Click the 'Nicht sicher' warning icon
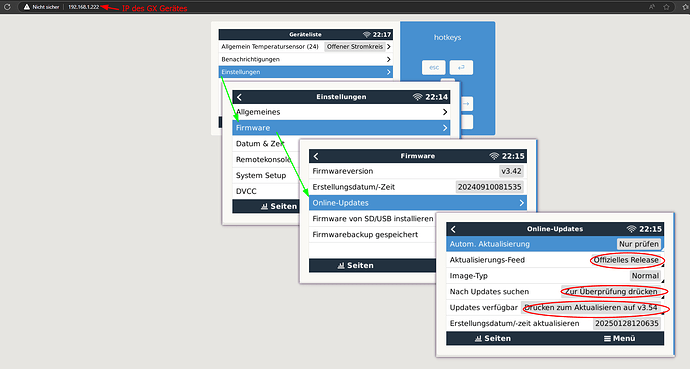Image resolution: width=690 pixels, height=369 pixels. [27, 7]
